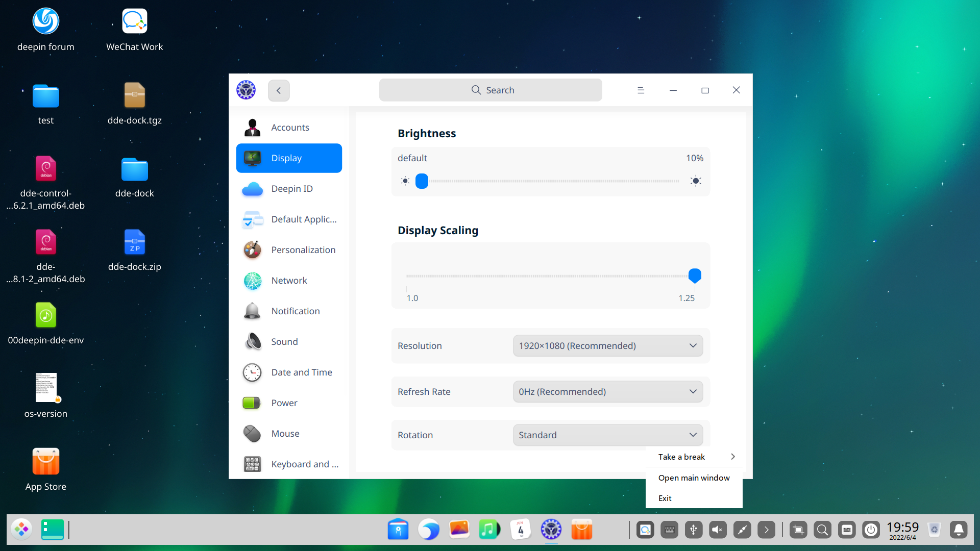980x551 pixels.
Task: Launch the App Store from the dock
Action: point(581,530)
